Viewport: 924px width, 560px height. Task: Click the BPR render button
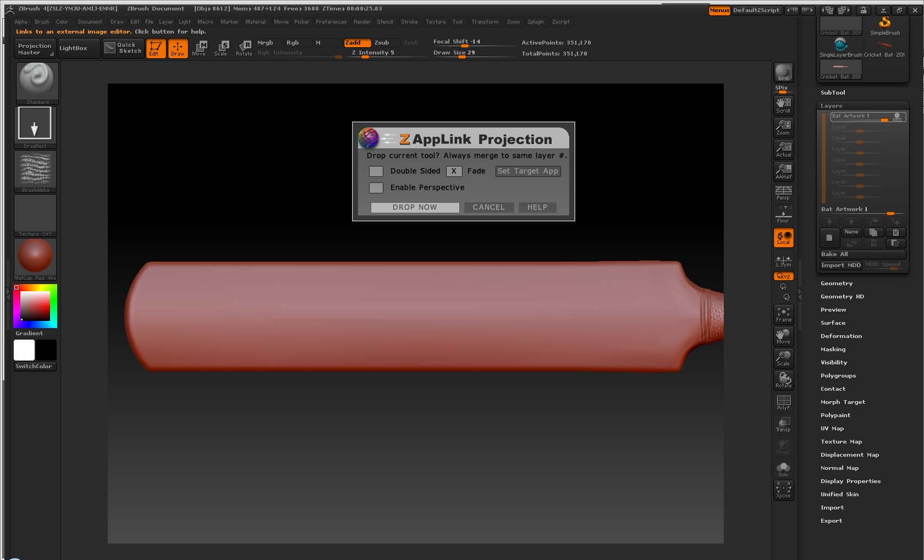(x=783, y=73)
